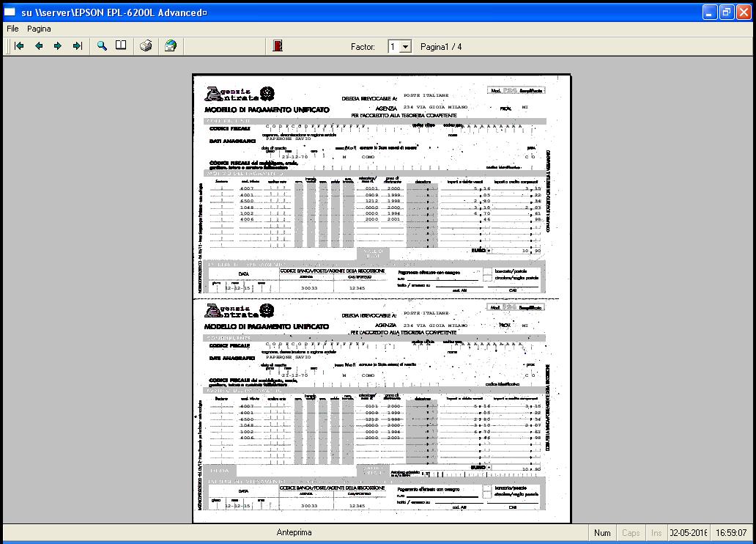Restore down the preview window
The height and width of the screenshot is (544, 756).
point(727,12)
